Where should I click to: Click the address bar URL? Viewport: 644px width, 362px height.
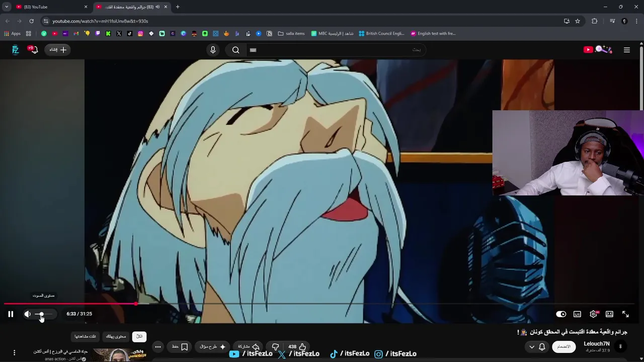pos(100,21)
